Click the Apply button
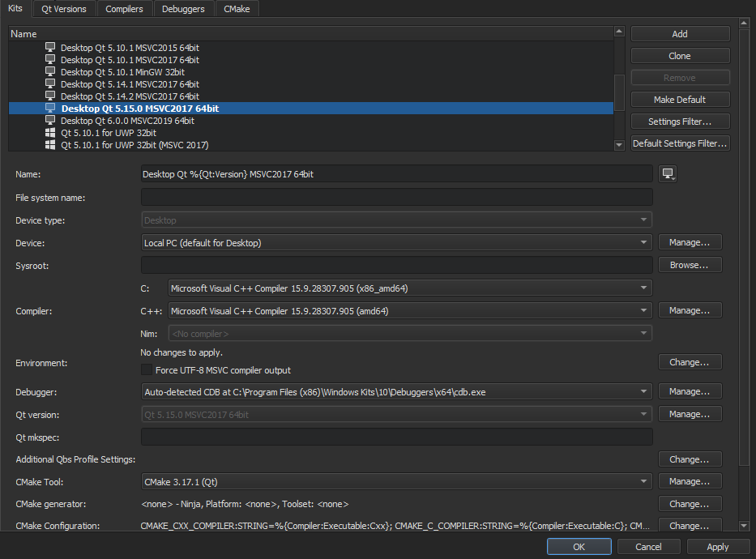The width and height of the screenshot is (756, 559). click(717, 547)
